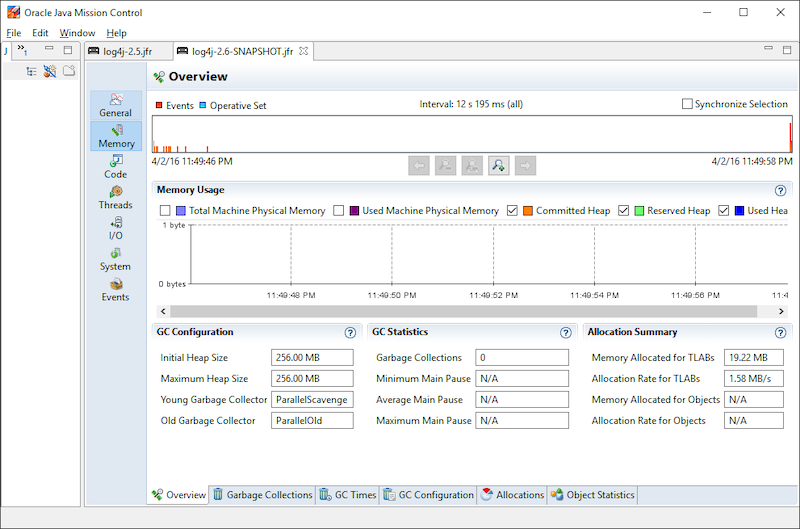The height and width of the screenshot is (529, 800).
Task: Open the Threads tab group
Action: (116, 197)
